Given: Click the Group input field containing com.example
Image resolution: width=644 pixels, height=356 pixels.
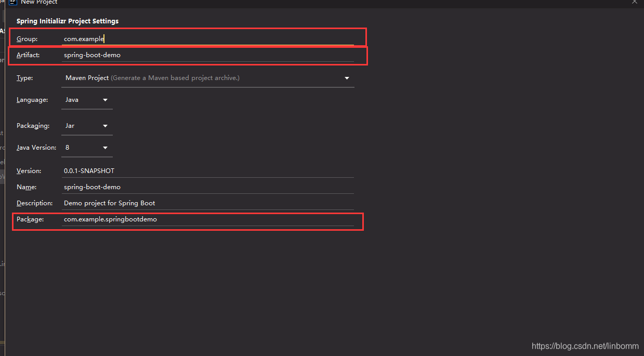Looking at the screenshot, I should click(x=207, y=38).
